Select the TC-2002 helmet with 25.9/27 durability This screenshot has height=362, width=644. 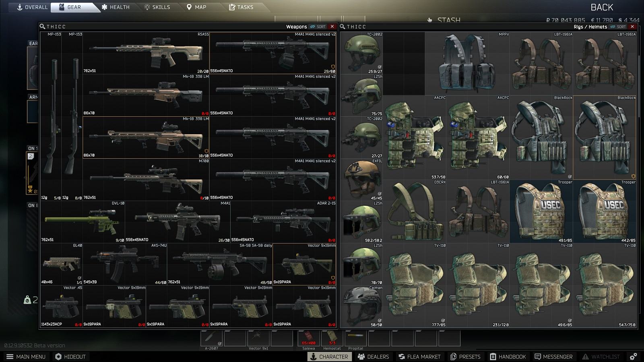point(362,53)
